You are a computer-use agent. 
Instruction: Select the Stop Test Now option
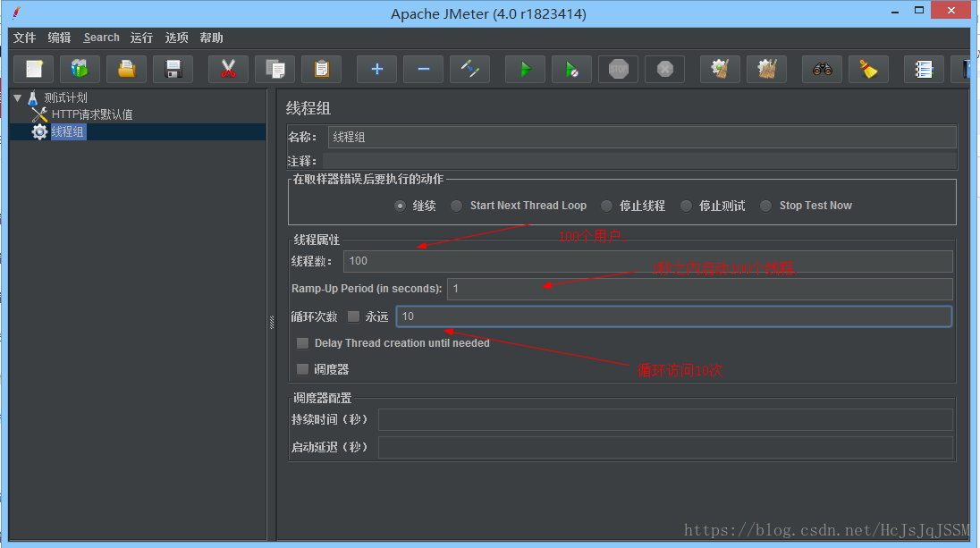pyautogui.click(x=765, y=206)
